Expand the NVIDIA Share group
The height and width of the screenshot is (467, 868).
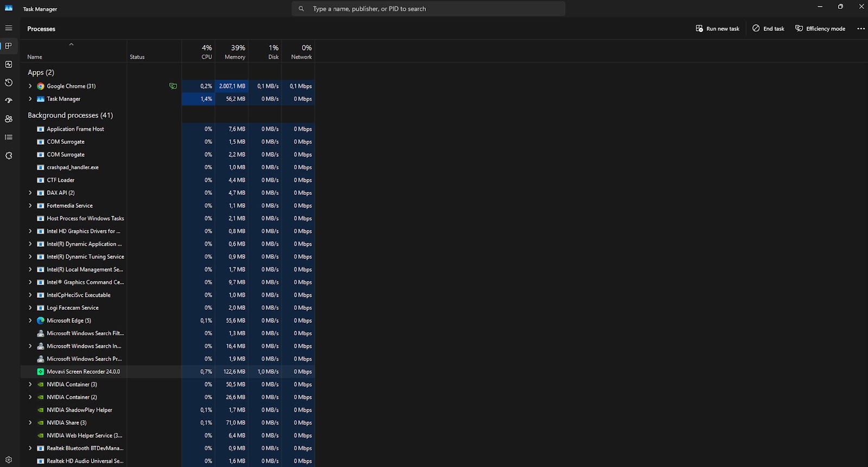30,423
